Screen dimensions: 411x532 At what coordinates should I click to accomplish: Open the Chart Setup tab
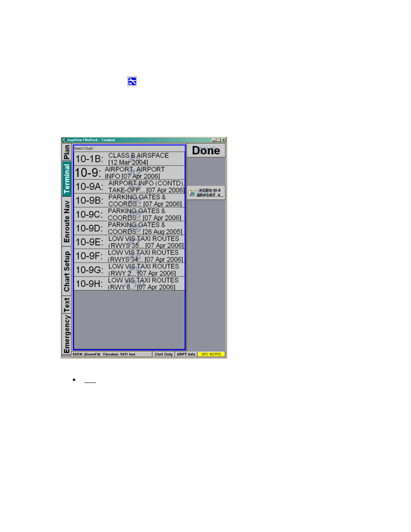pyautogui.click(x=67, y=271)
